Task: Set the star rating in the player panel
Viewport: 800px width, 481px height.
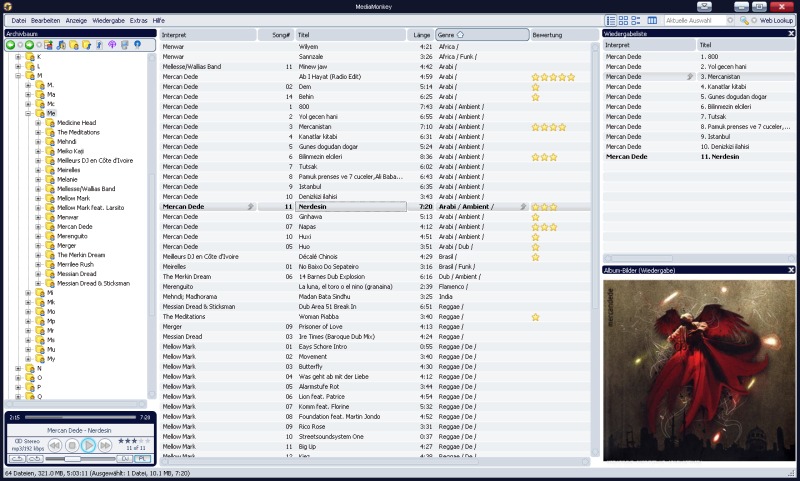Action: pyautogui.click(x=134, y=441)
